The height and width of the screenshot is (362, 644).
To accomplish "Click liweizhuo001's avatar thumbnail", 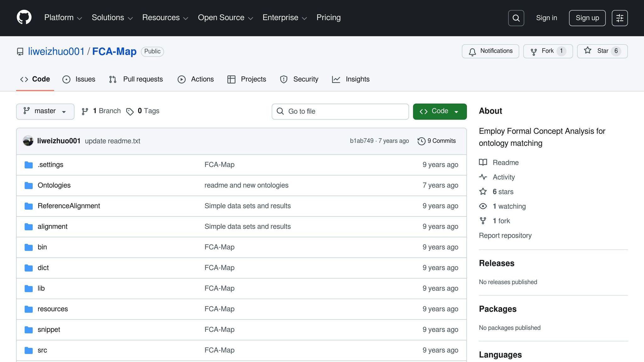I will click(x=28, y=141).
